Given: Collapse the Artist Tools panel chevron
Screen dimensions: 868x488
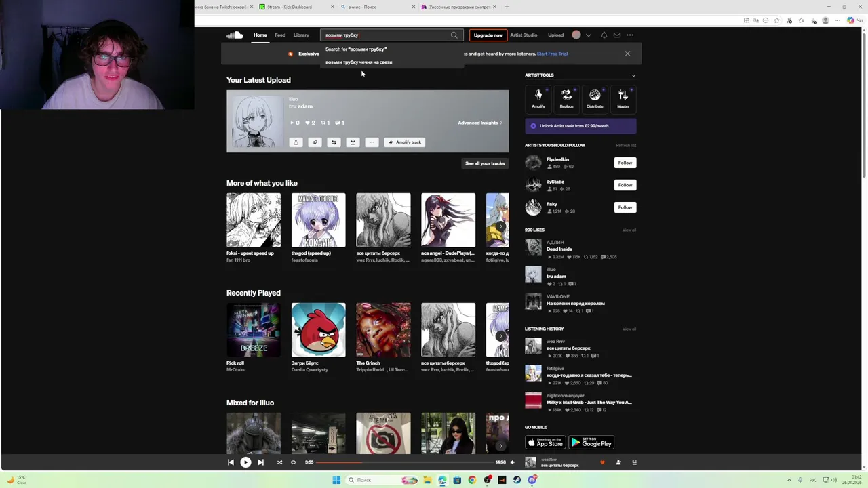Looking at the screenshot, I should point(633,75).
